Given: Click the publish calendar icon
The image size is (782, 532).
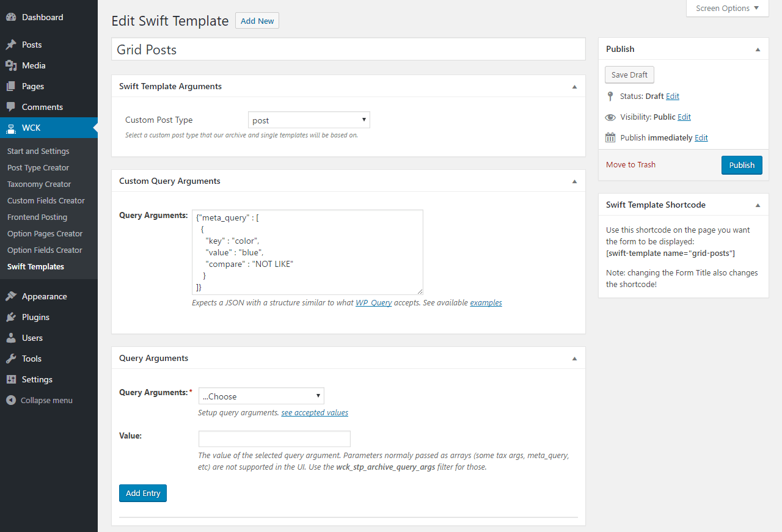Looking at the screenshot, I should pyautogui.click(x=610, y=137).
